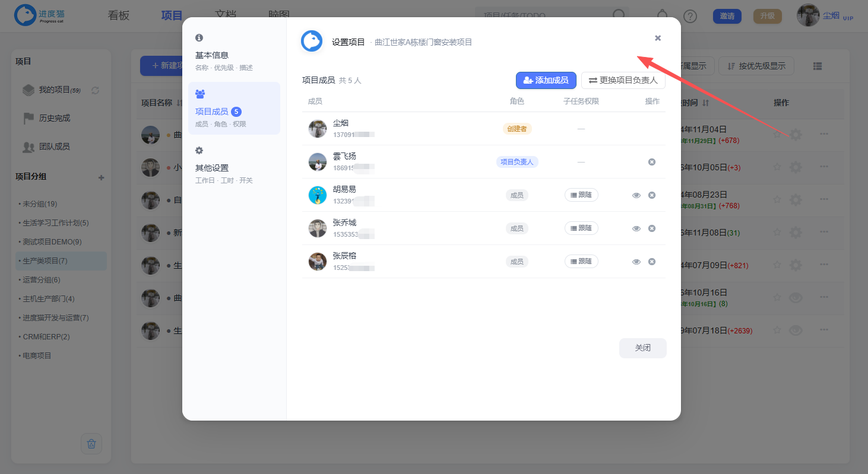Remove member 胡易易 with the x icon
Screen dimensions: 868x474
[652, 195]
